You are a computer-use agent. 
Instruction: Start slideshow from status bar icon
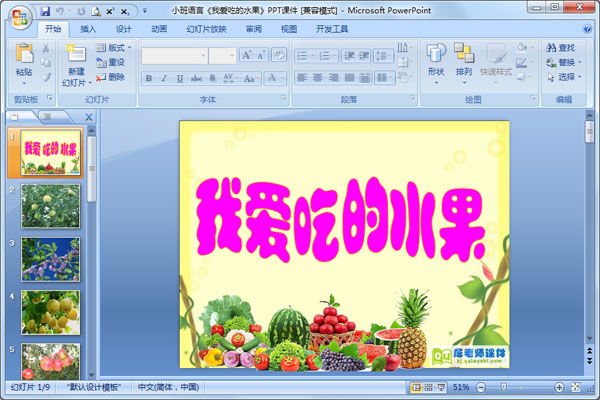pos(441,387)
